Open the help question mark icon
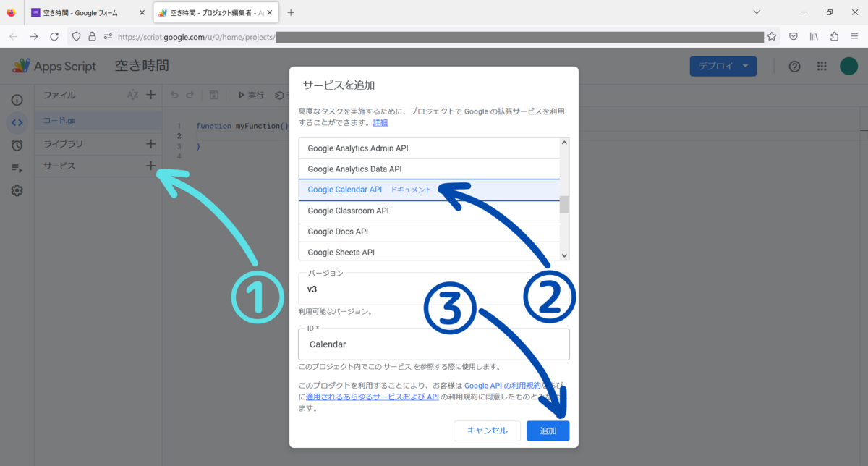The image size is (868, 466). 794,67
